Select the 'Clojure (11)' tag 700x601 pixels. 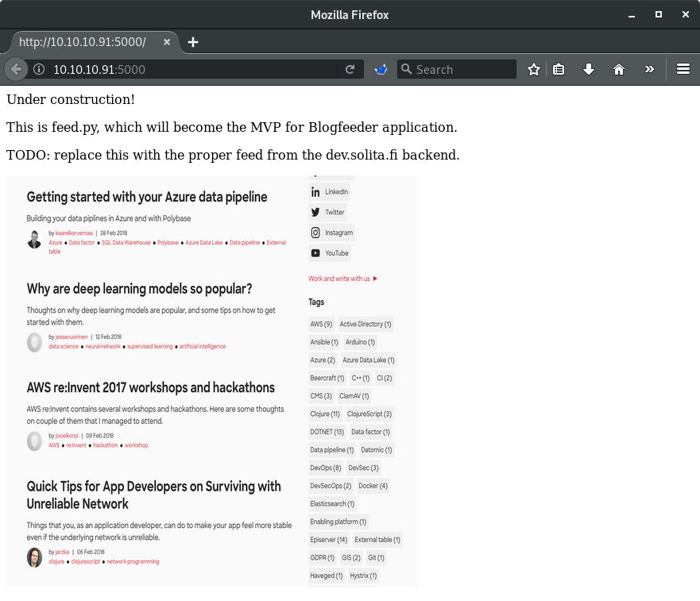[x=325, y=414]
